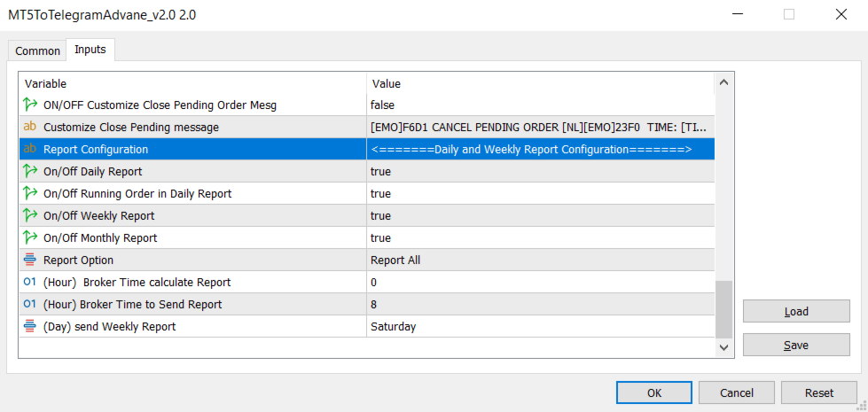Click the string icon beside Customize Close Pending message

pyautogui.click(x=30, y=127)
